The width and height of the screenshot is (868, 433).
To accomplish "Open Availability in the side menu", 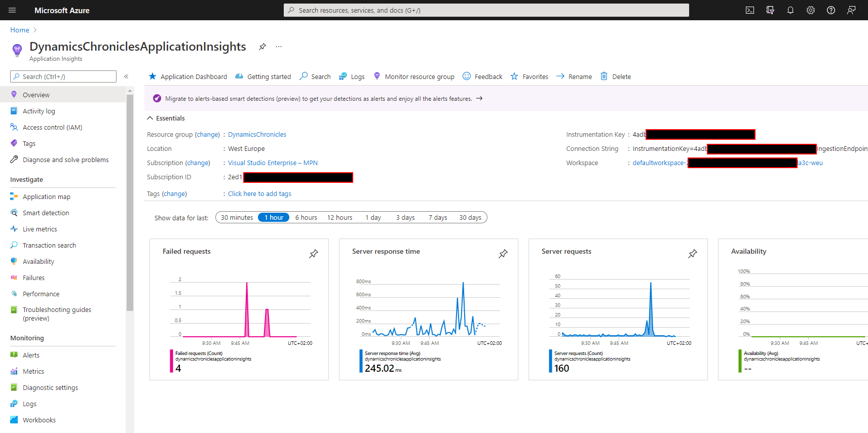I will tap(63, 261).
